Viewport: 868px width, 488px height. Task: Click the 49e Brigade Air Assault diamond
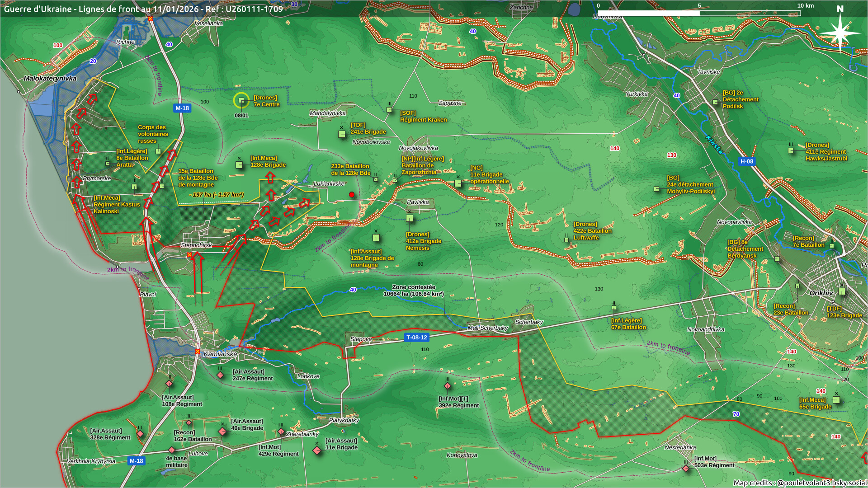(222, 432)
